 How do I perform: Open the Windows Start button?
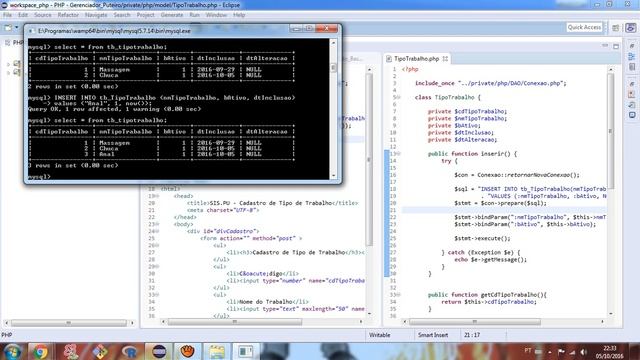[x=12, y=351]
